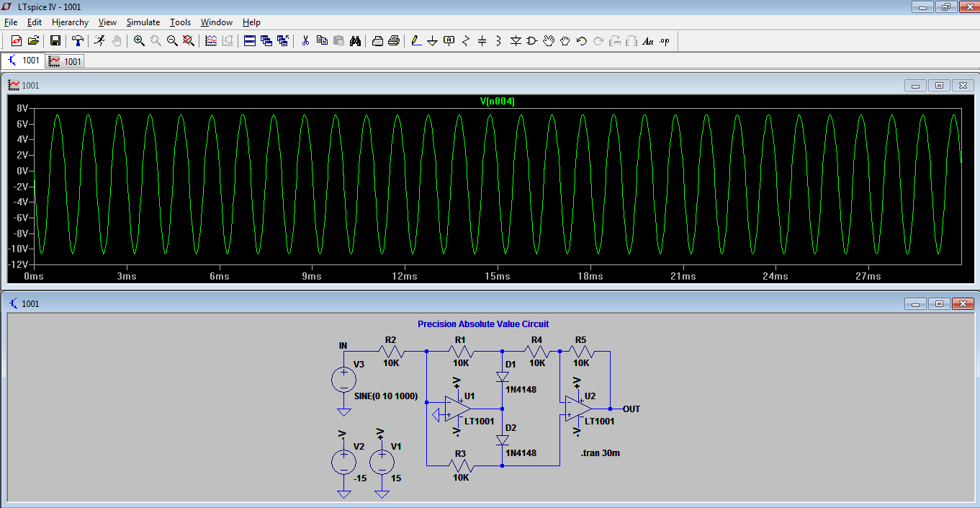Save the schematic with floppy icon

[55, 41]
